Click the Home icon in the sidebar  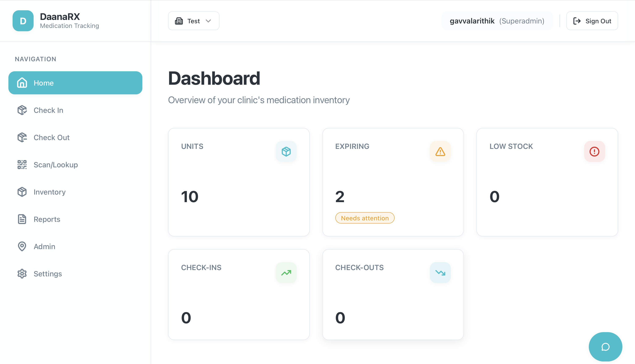point(22,83)
